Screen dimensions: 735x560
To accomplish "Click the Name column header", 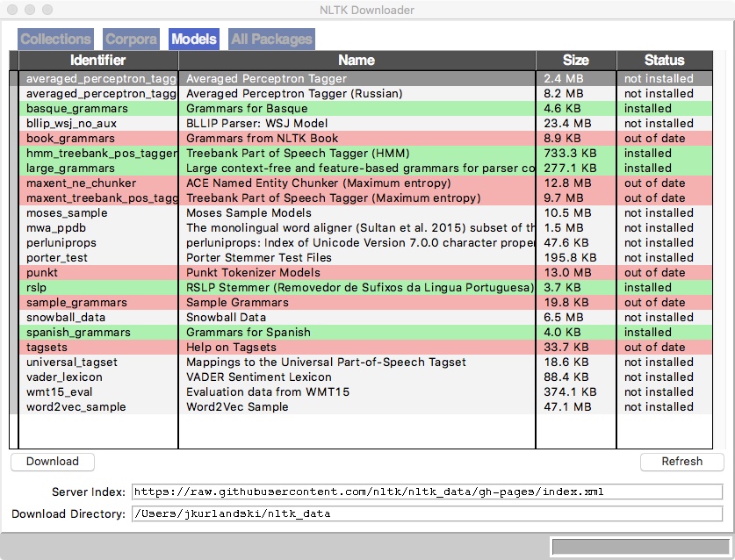I will click(x=357, y=60).
